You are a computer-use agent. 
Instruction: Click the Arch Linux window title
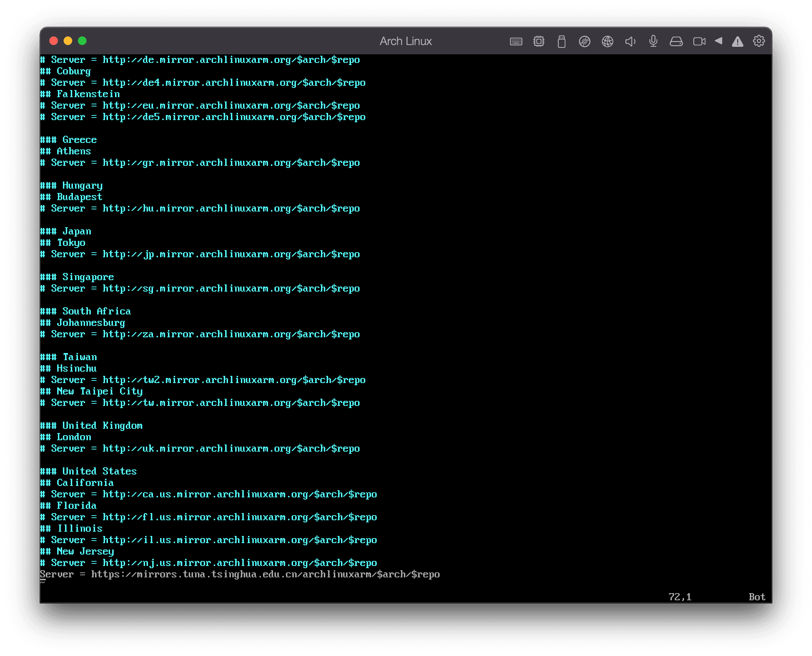[406, 41]
